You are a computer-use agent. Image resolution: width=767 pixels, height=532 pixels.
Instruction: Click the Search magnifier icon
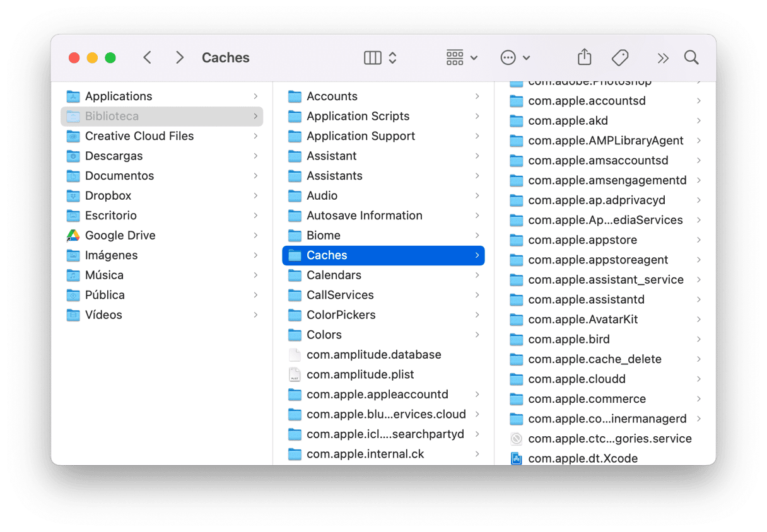[x=691, y=58]
